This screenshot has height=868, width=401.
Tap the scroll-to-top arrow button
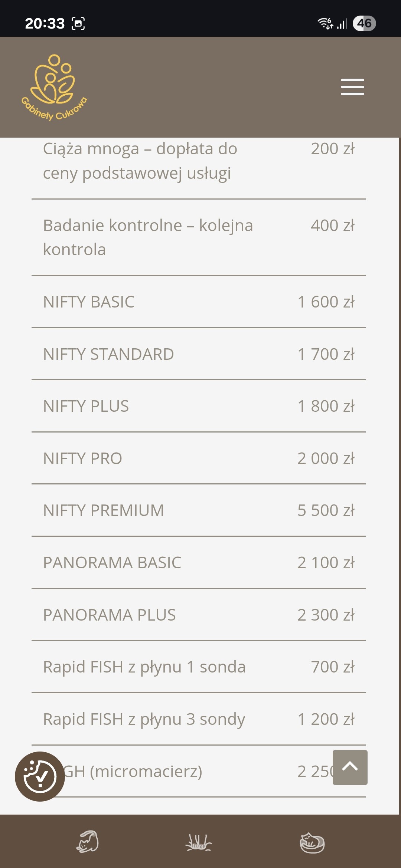pyautogui.click(x=350, y=767)
